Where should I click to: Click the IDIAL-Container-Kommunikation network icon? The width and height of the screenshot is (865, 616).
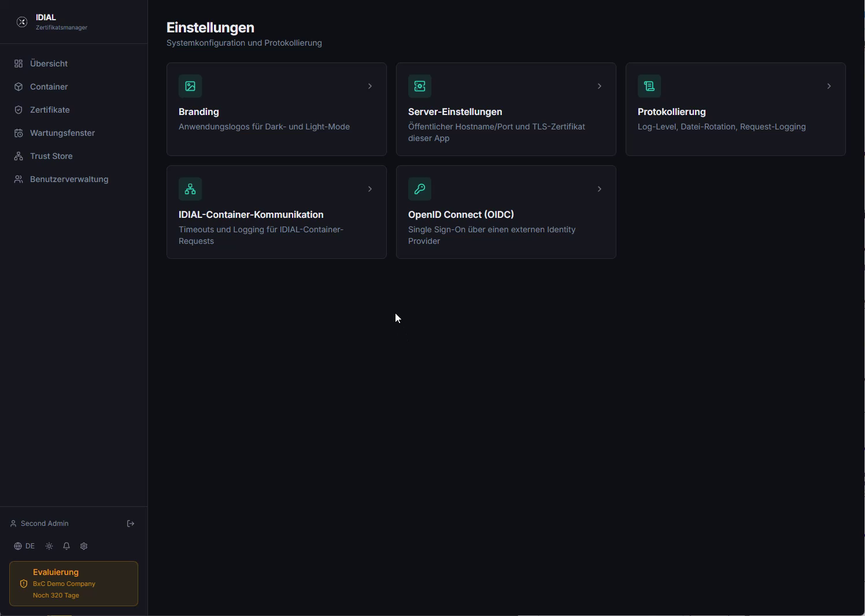[x=190, y=189]
